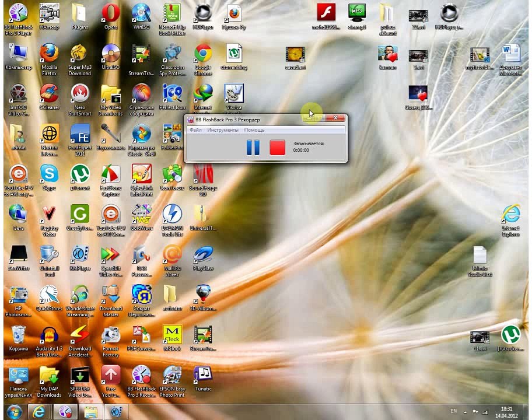This screenshot has width=532, height=420.
Task: Click the EN language indicator
Action: [x=454, y=411]
